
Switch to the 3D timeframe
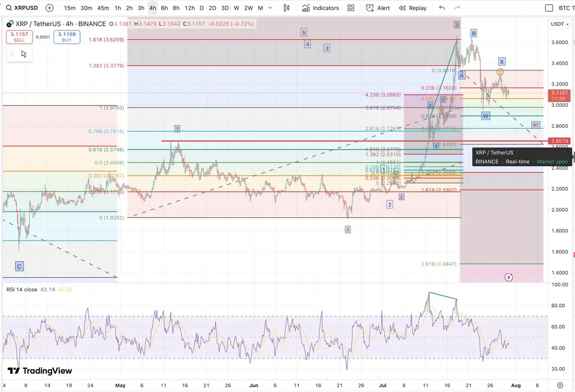225,8
